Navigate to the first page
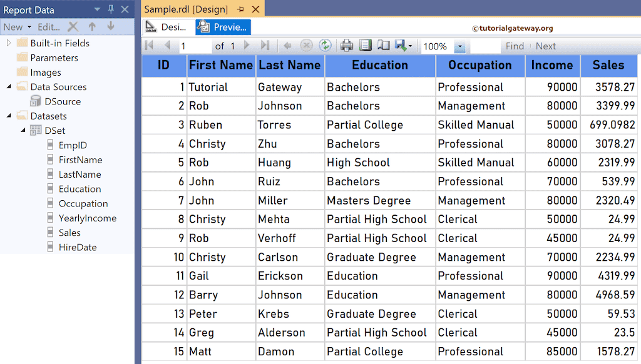 click(x=148, y=46)
